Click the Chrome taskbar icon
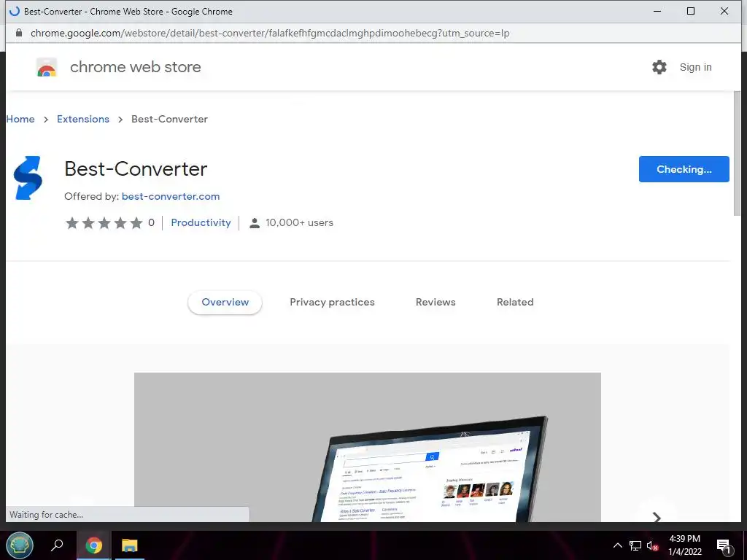Image resolution: width=747 pixels, height=560 pixels. pyautogui.click(x=94, y=545)
